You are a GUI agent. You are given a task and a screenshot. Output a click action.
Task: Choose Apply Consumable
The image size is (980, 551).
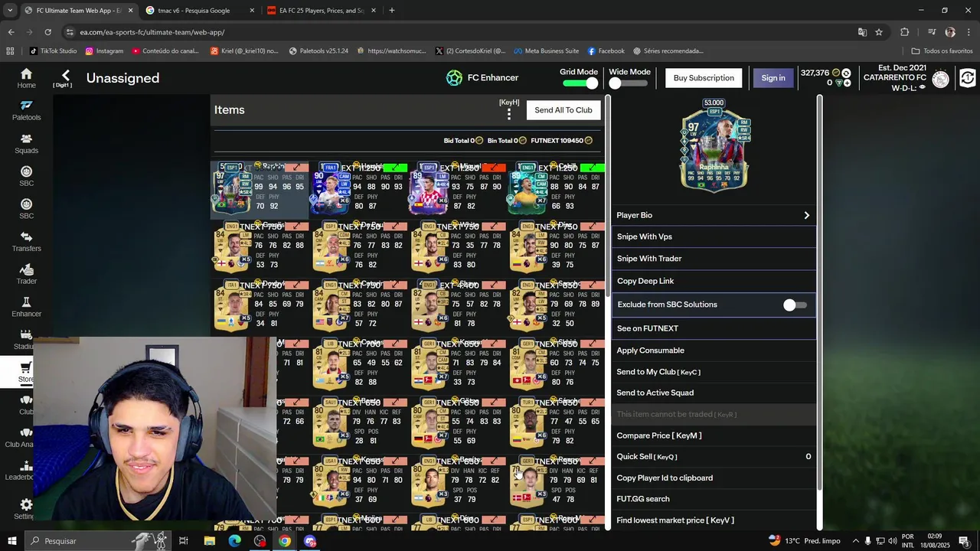click(x=714, y=350)
